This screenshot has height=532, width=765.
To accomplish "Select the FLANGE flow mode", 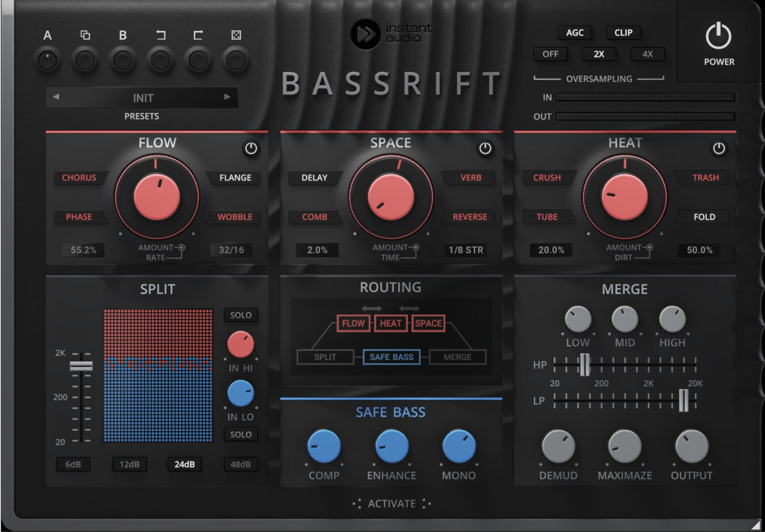I will [x=235, y=178].
